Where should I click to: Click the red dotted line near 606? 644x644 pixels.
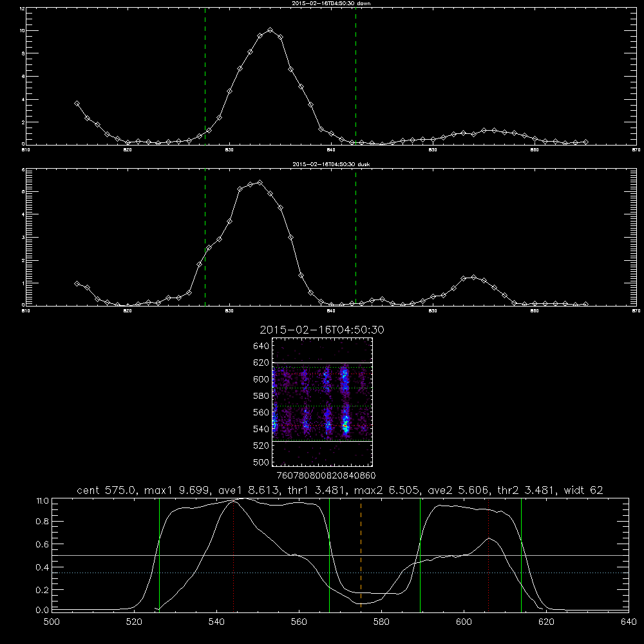(x=488, y=555)
